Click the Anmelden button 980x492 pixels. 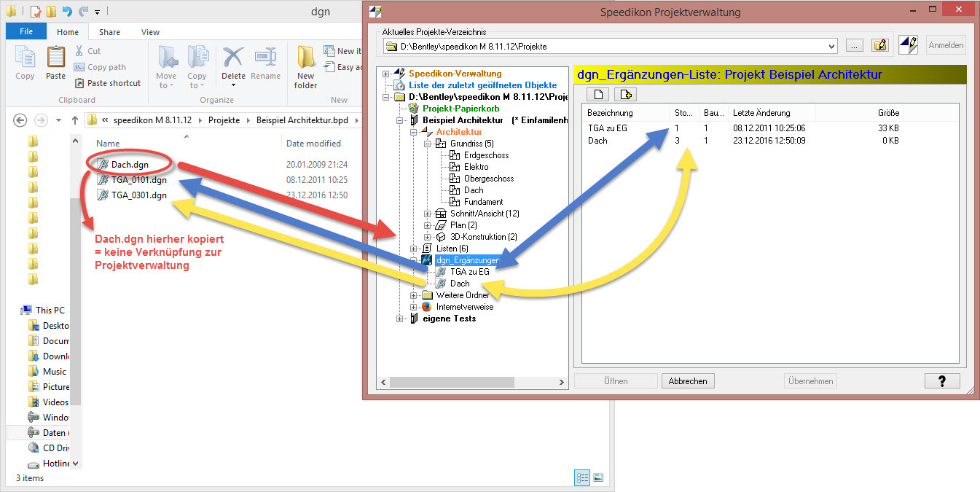pyautogui.click(x=946, y=45)
